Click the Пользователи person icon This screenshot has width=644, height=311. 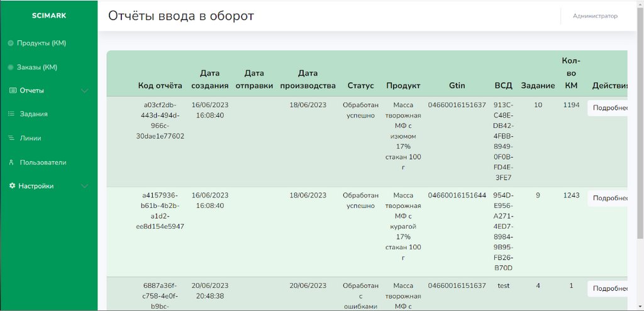[x=11, y=162]
